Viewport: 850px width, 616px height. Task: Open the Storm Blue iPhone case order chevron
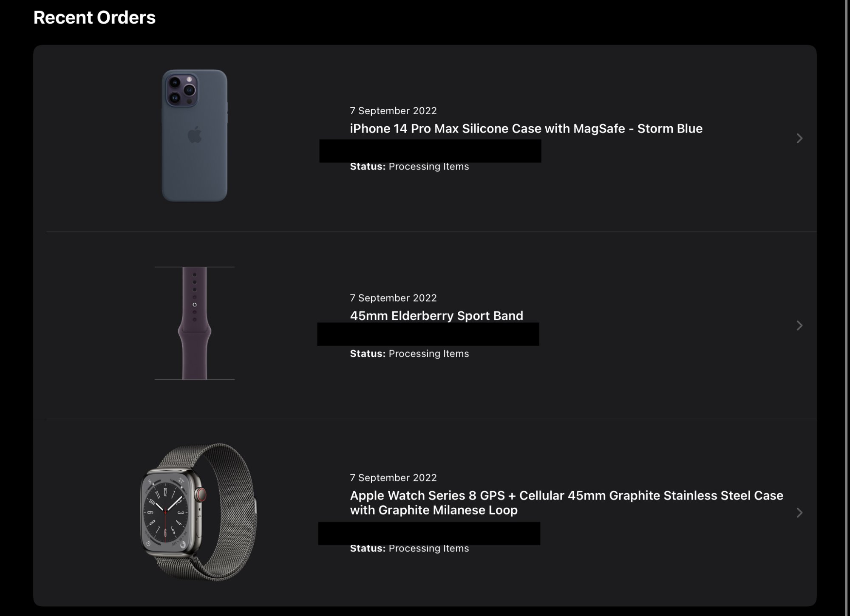tap(799, 138)
